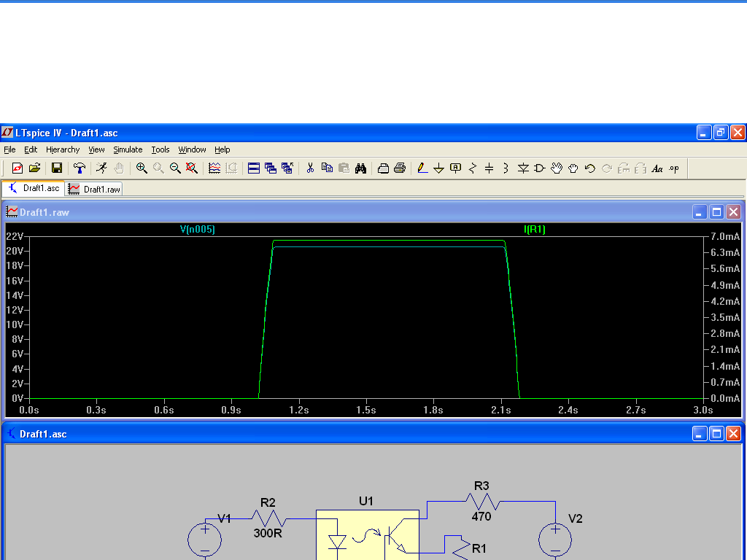Image resolution: width=747 pixels, height=560 pixels.
Task: Select the Label Net tool
Action: click(455, 168)
